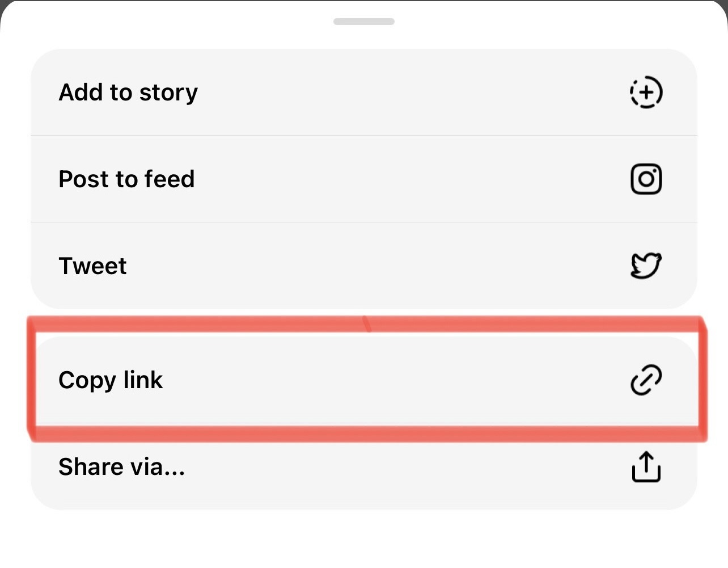Click blank white space below Share via option
This screenshot has height=568, width=728.
click(x=363, y=539)
